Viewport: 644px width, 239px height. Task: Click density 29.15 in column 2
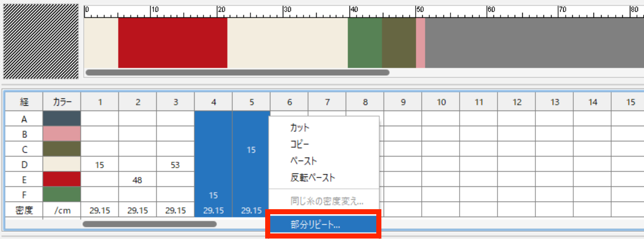pos(138,210)
